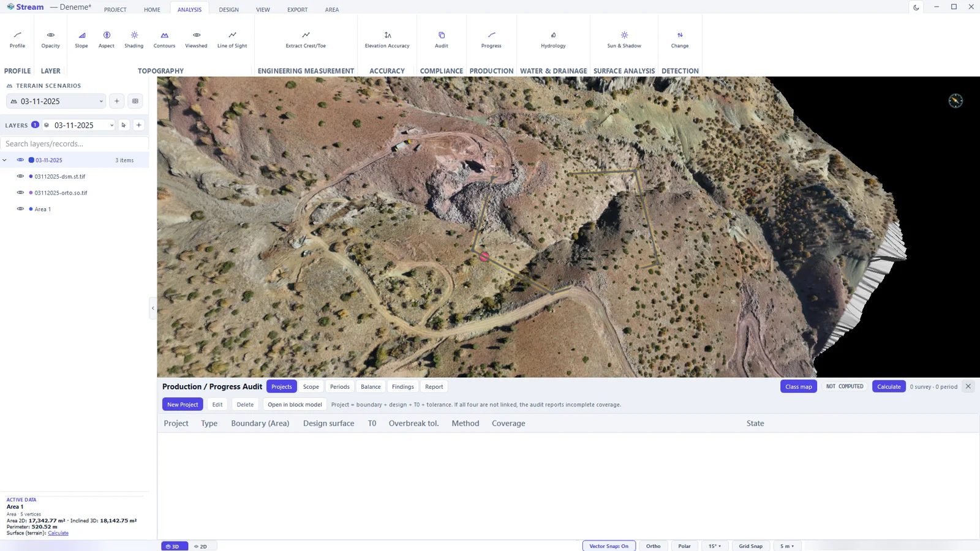The width and height of the screenshot is (980, 551).
Task: Select the Aspect analysis tool
Action: 107,39
